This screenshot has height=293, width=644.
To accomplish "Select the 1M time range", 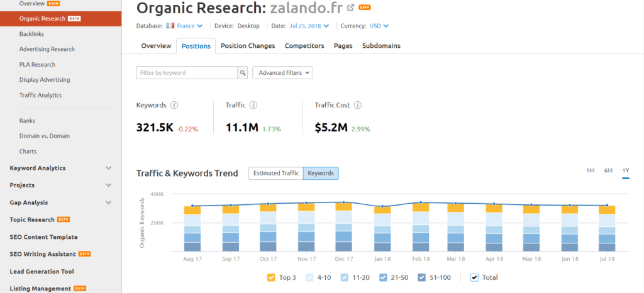I will pos(590,171).
